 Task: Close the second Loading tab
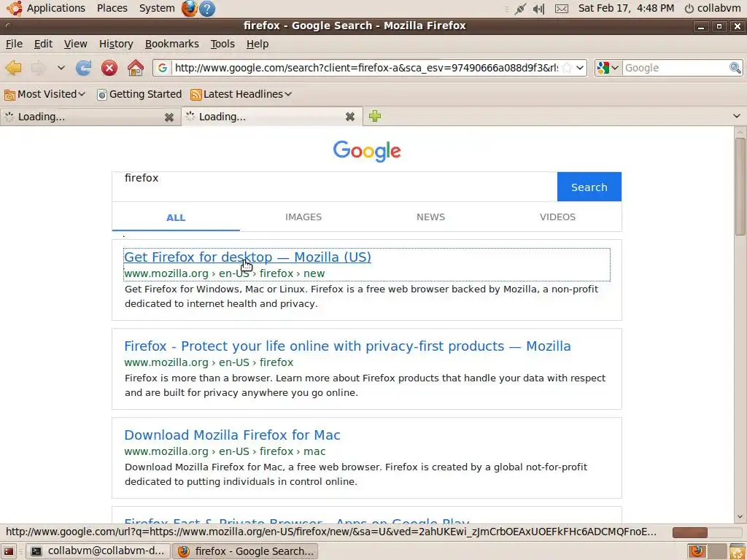(350, 117)
